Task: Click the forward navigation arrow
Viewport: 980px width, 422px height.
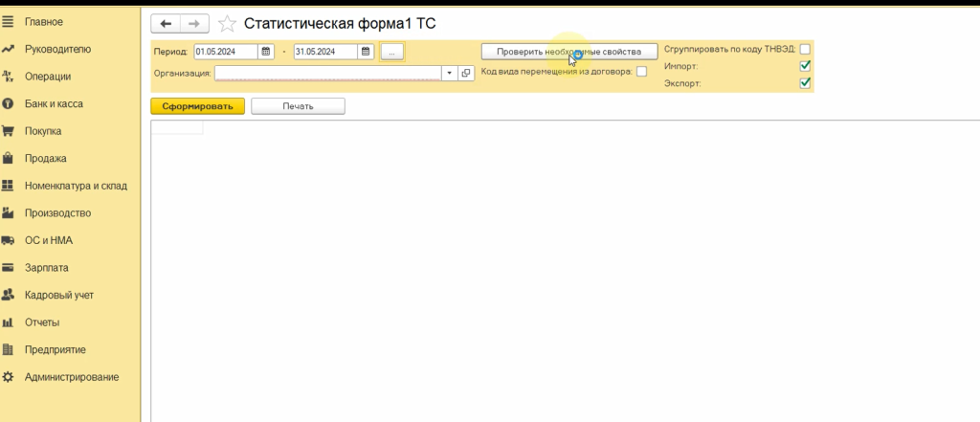Action: (194, 24)
